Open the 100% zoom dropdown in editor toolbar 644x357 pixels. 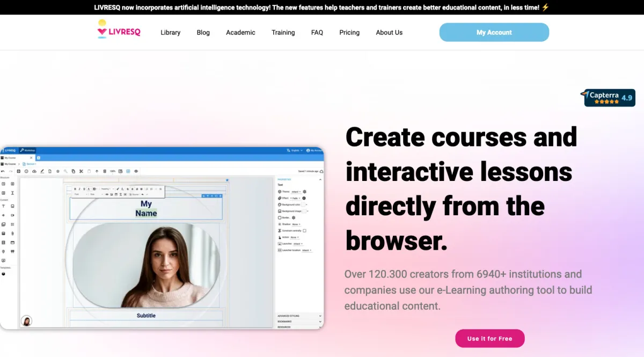(x=113, y=171)
